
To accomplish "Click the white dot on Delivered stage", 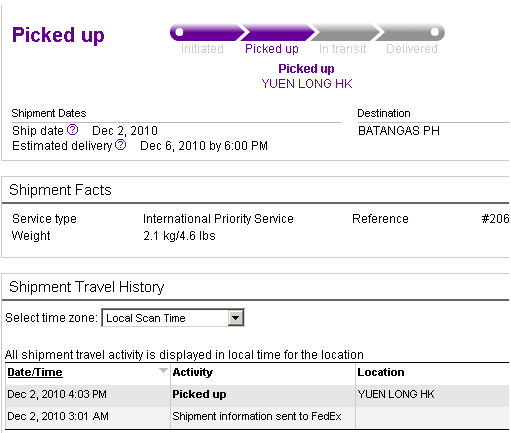I will (435, 32).
